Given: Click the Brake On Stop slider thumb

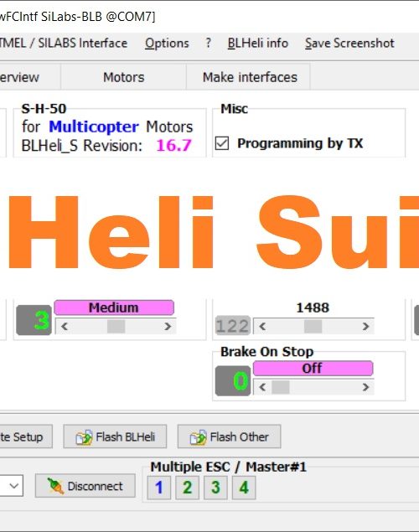Looking at the screenshot, I should (281, 387).
